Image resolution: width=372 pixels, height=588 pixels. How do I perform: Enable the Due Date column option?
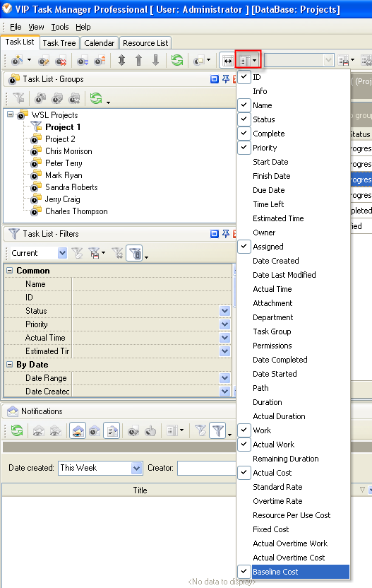[x=269, y=190]
